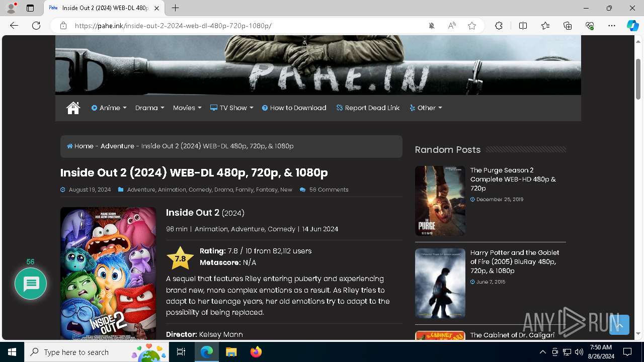Click Inside Out 2 poster image
This screenshot has width=644, height=362.
point(108,274)
